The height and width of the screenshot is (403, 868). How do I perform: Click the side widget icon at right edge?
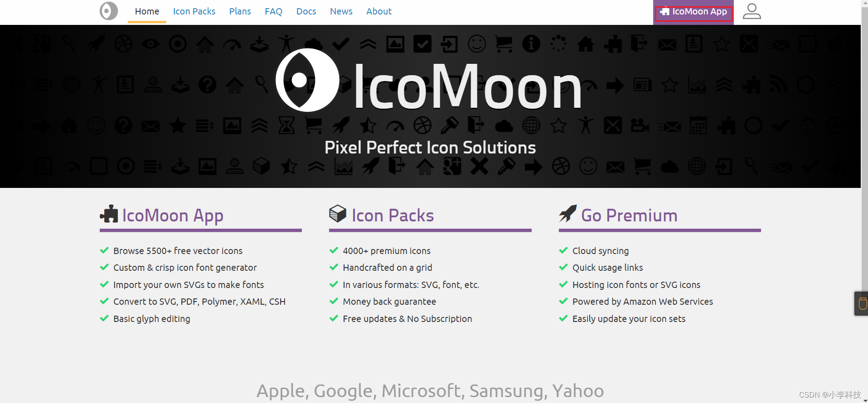tap(862, 303)
